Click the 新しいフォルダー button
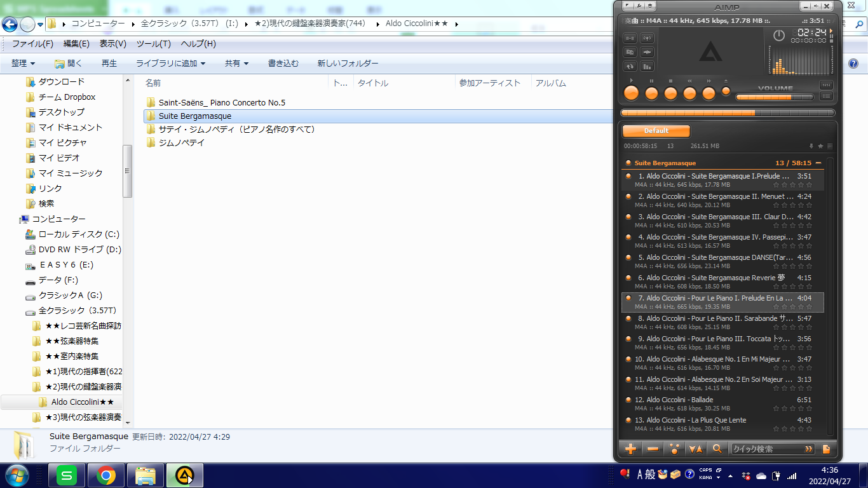Screen dimensions: 868x488 348,64
